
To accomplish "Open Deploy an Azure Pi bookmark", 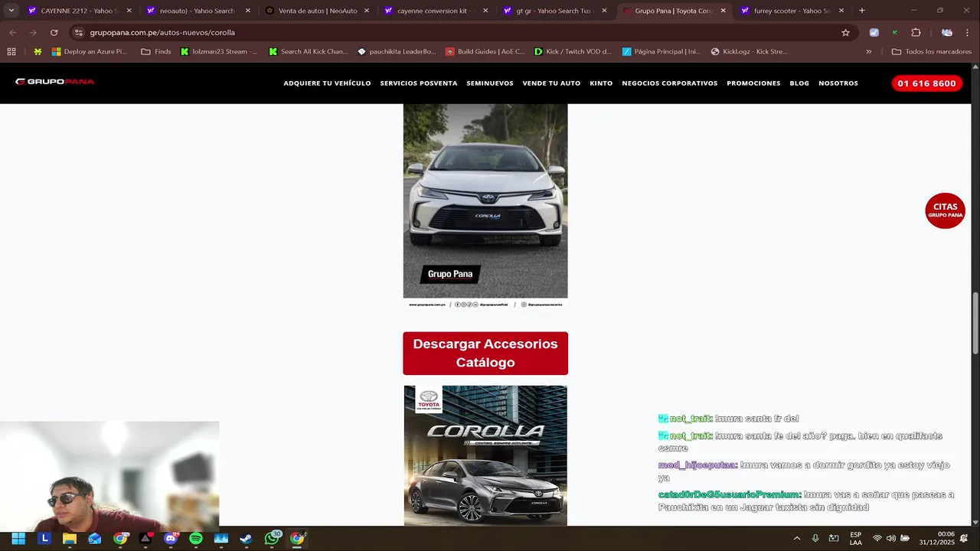I will 90,51.
